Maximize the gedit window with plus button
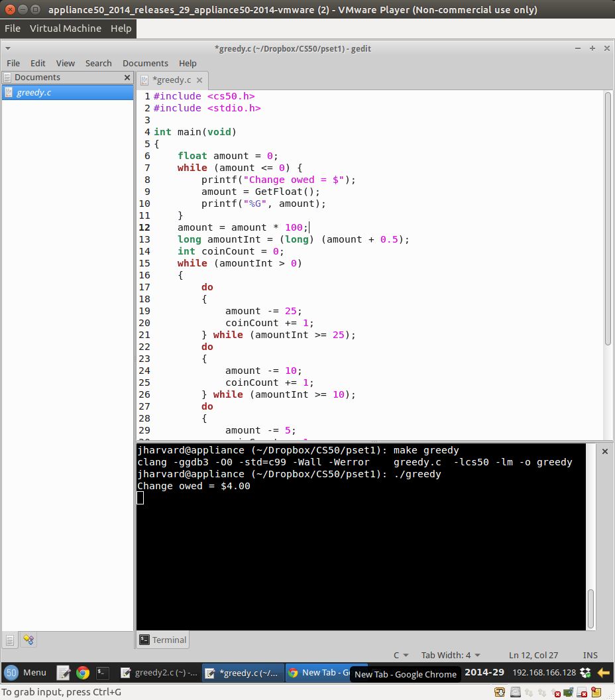The width and height of the screenshot is (615, 700). (x=592, y=48)
